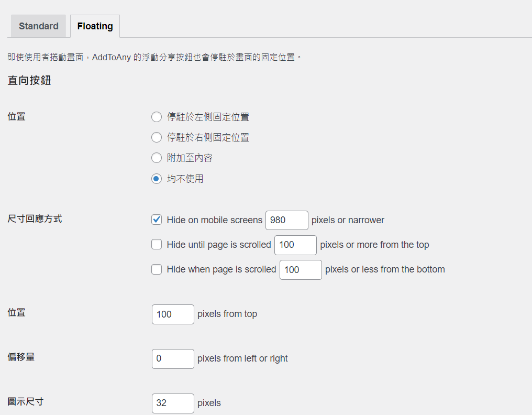Select the 均不使用 radio button

[x=157, y=179]
